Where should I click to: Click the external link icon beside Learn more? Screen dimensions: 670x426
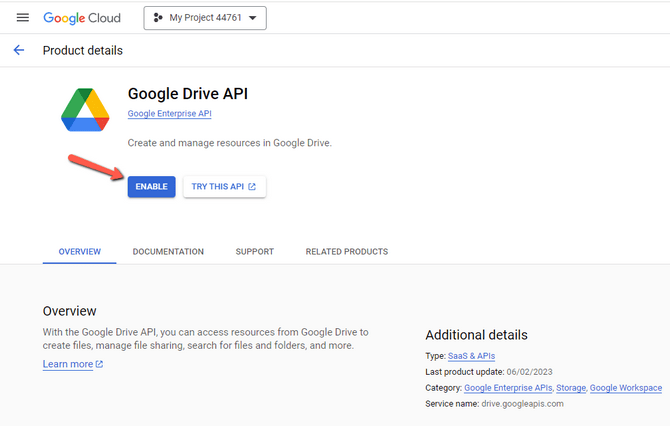tap(99, 364)
